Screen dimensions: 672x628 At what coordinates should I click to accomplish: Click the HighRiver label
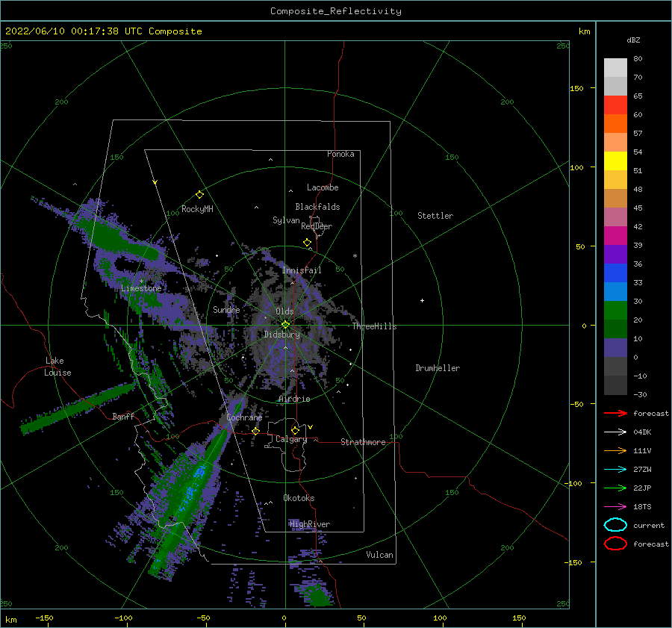309,525
